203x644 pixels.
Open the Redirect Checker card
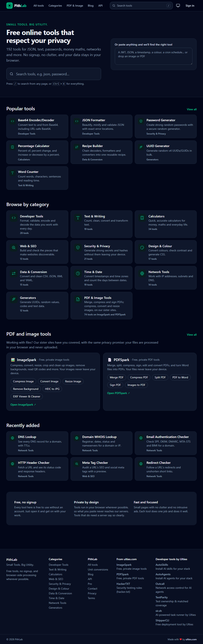[166, 469]
